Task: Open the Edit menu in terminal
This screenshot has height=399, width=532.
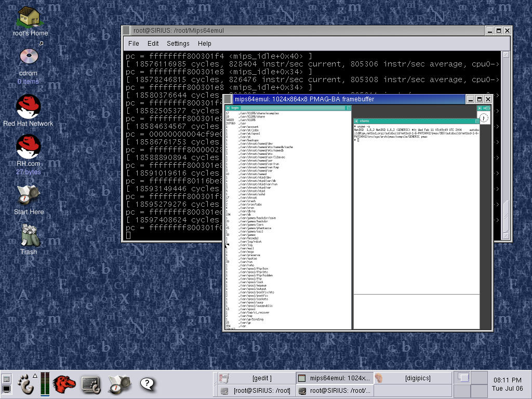Action: tap(153, 44)
